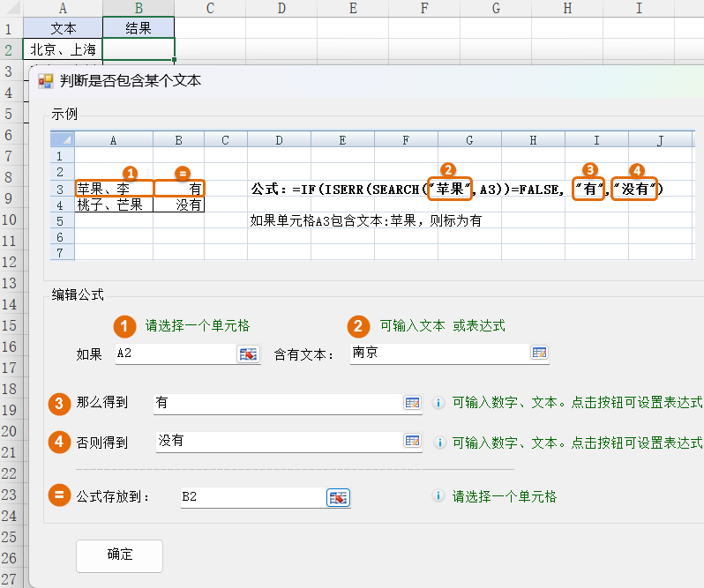The image size is (704, 588).
Task: Select column B header in the spreadsheet
Action: [x=139, y=8]
